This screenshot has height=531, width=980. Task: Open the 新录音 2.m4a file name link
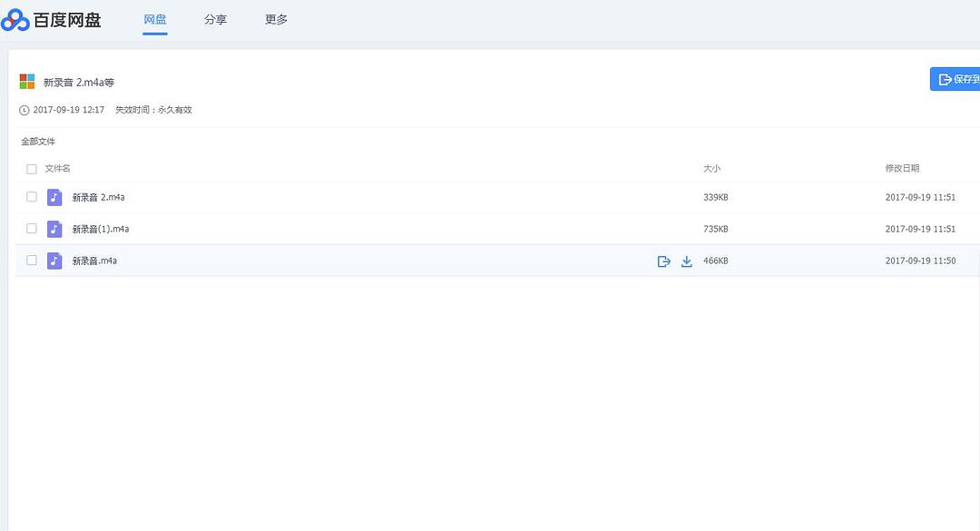point(98,197)
